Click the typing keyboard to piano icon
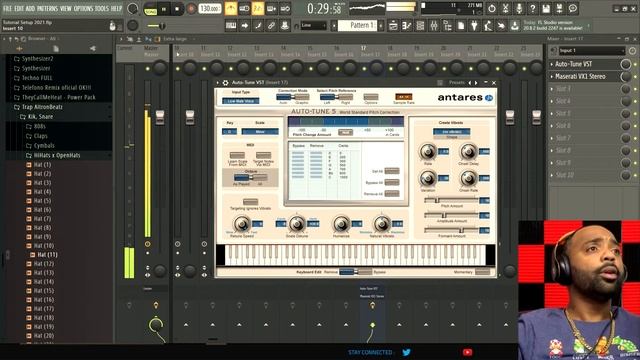The height and width of the screenshot is (360, 640). coord(231,26)
